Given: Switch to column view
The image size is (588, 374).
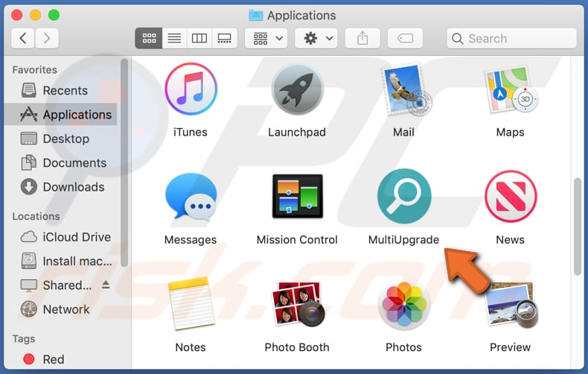Looking at the screenshot, I should click(199, 38).
